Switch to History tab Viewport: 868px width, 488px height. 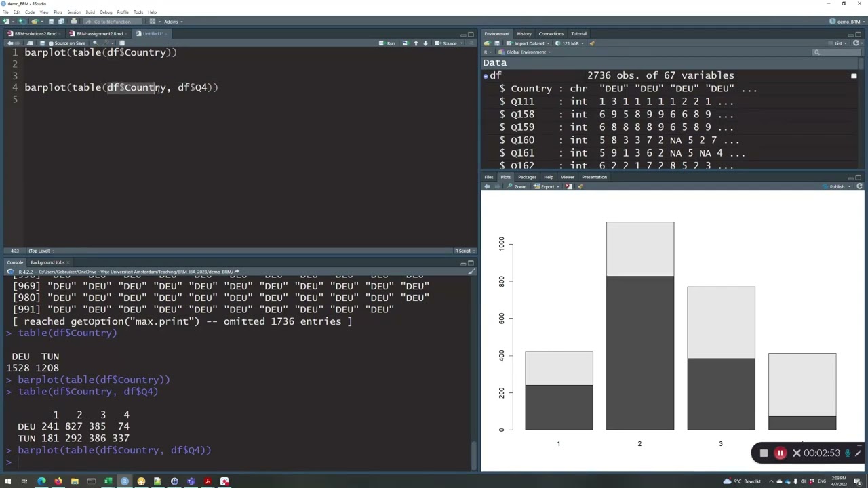tap(524, 34)
